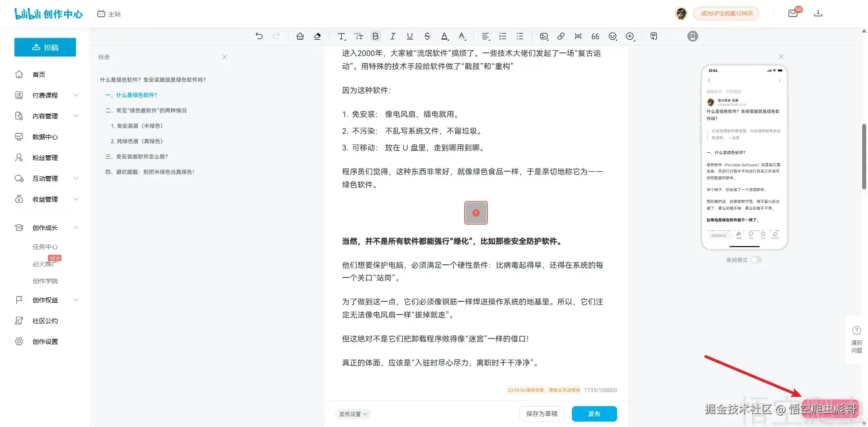Open the heading style tool
The height and width of the screenshot is (427, 868).
tap(342, 36)
